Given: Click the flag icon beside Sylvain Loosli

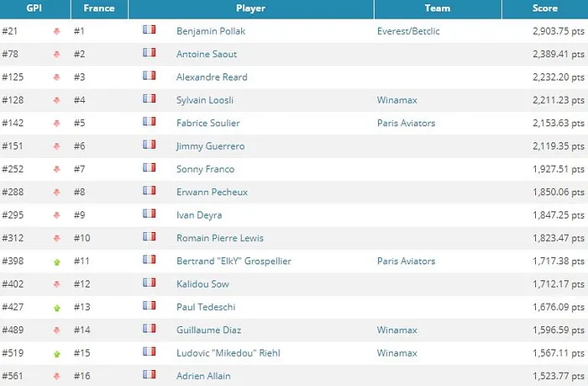Looking at the screenshot, I should [150, 99].
